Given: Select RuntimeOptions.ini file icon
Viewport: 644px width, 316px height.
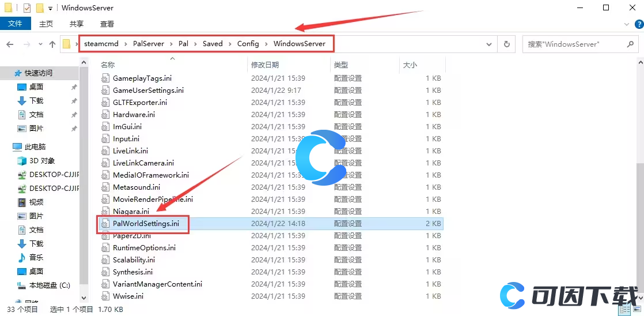Looking at the screenshot, I should coord(105,248).
